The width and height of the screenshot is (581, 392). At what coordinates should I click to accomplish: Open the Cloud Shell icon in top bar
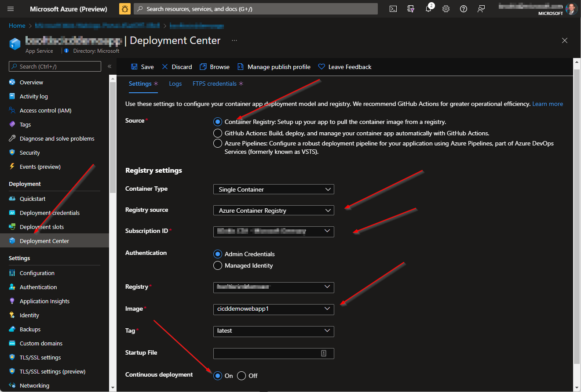pyautogui.click(x=393, y=9)
